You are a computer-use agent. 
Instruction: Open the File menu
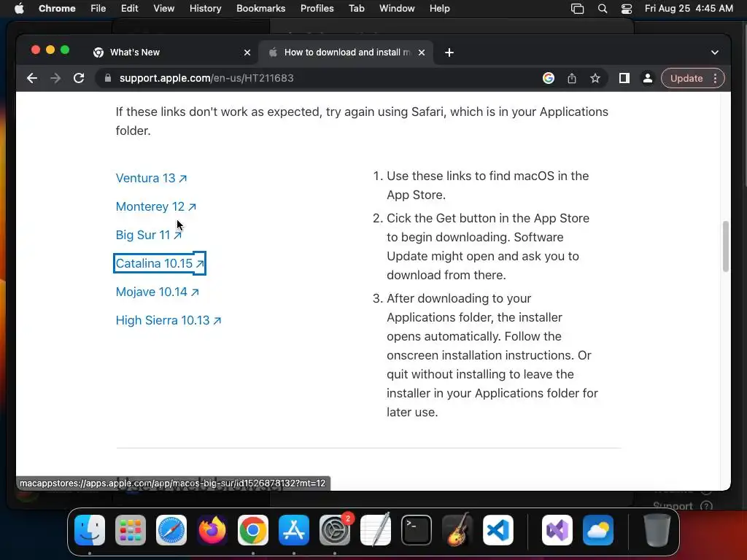click(98, 9)
